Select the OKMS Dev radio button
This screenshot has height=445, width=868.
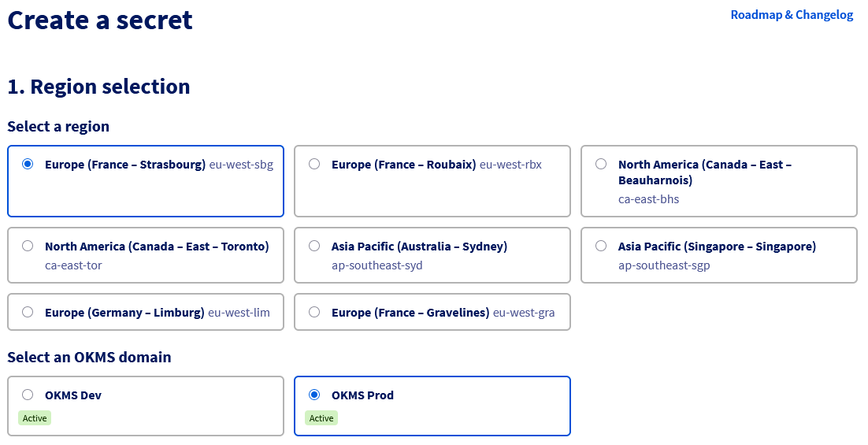click(x=28, y=395)
